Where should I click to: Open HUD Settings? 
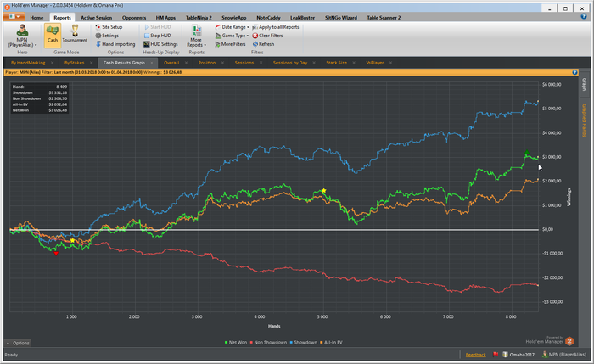(160, 44)
